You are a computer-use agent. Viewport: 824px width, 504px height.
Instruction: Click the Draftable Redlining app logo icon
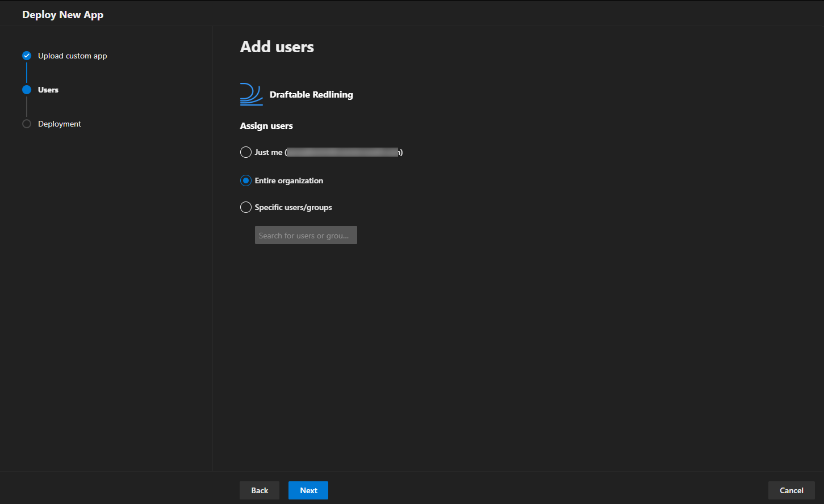pyautogui.click(x=252, y=94)
